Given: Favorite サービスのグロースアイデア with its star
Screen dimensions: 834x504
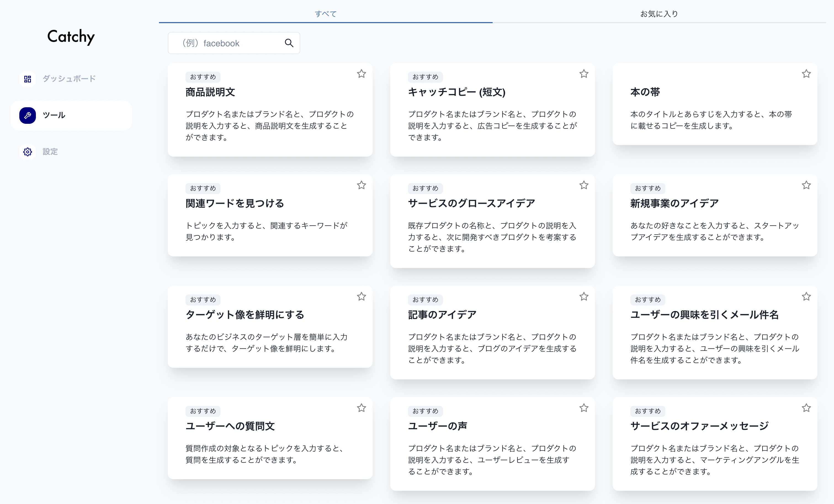Looking at the screenshot, I should pos(583,185).
